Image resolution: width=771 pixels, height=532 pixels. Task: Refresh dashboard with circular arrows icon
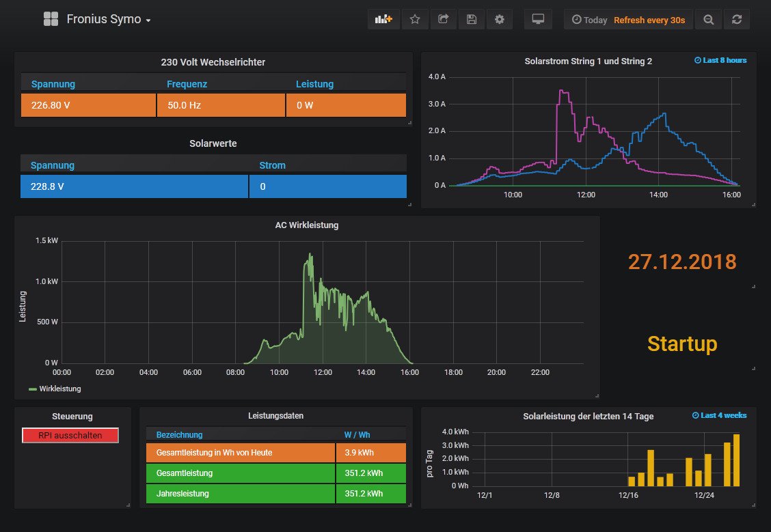[x=736, y=20]
